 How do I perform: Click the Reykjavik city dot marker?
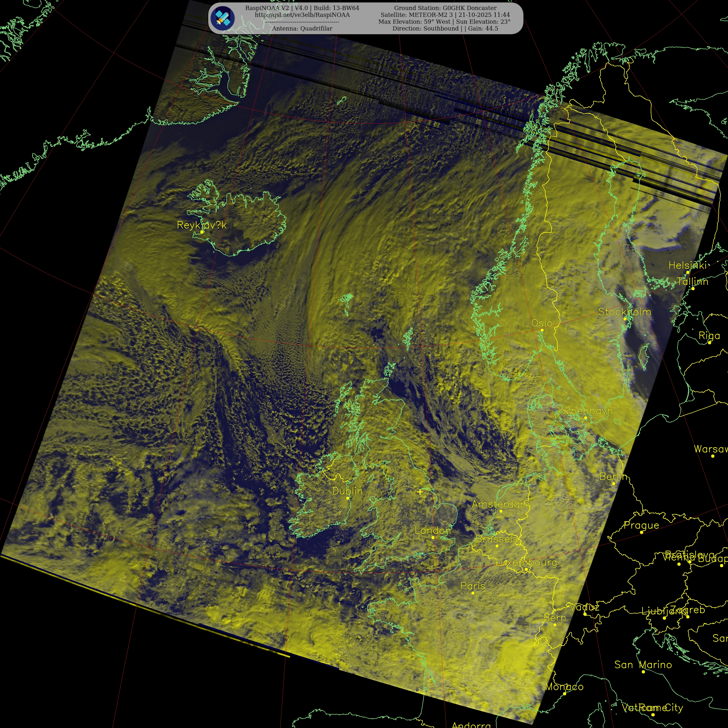click(x=202, y=232)
